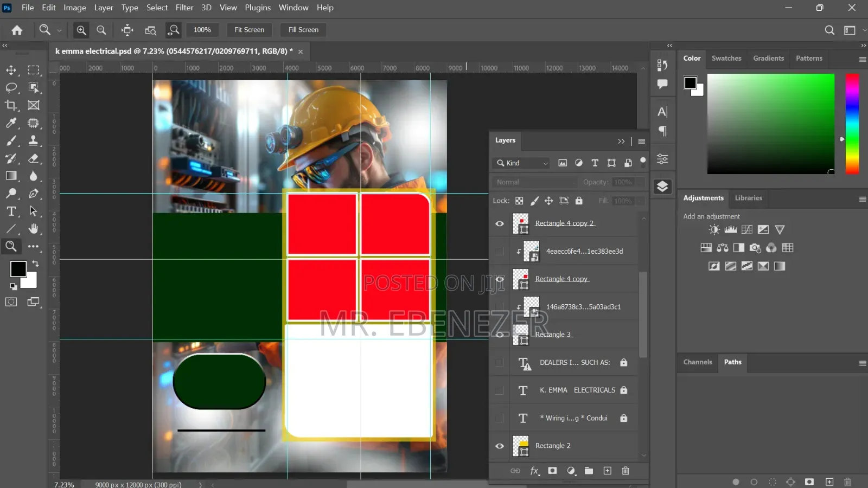868x488 pixels.
Task: Add a Levels adjustment
Action: tap(731, 229)
